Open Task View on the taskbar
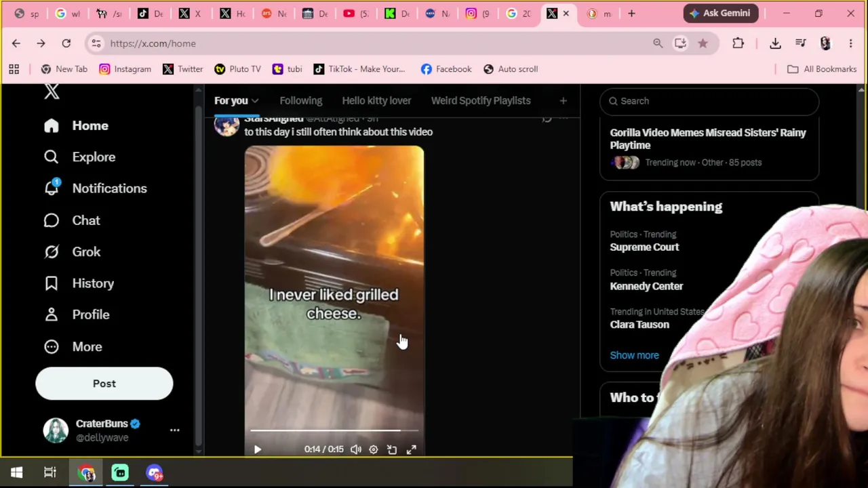The image size is (868, 488). tap(50, 472)
